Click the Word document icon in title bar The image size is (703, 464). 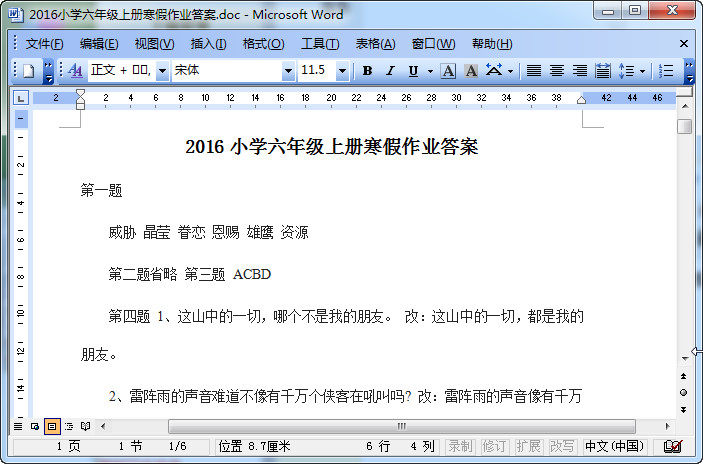pyautogui.click(x=15, y=14)
